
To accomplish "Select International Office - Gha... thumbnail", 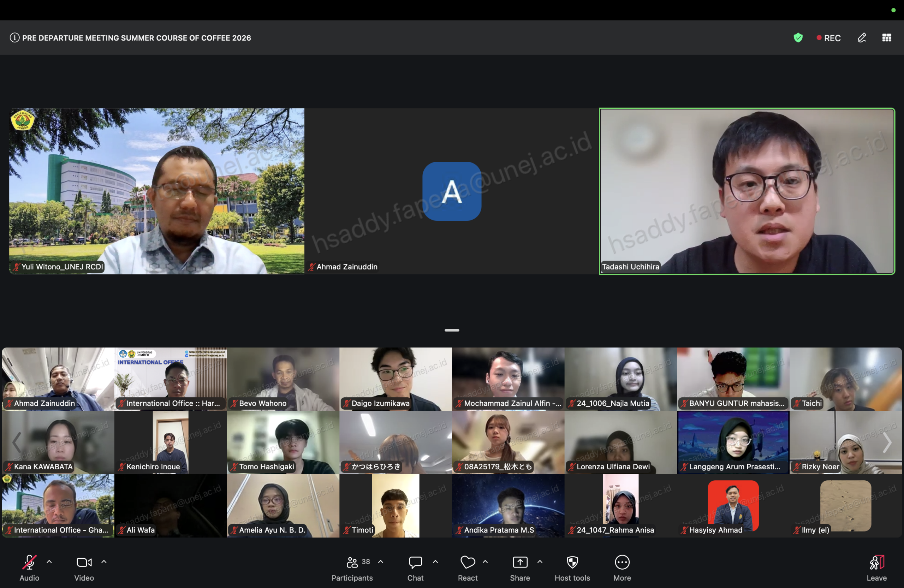I will [x=58, y=506].
